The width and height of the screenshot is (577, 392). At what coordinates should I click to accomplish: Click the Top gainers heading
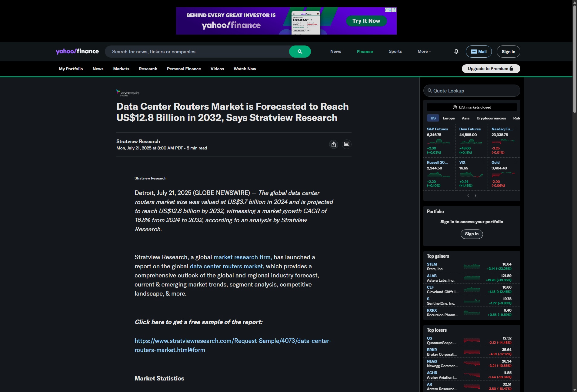(x=438, y=256)
